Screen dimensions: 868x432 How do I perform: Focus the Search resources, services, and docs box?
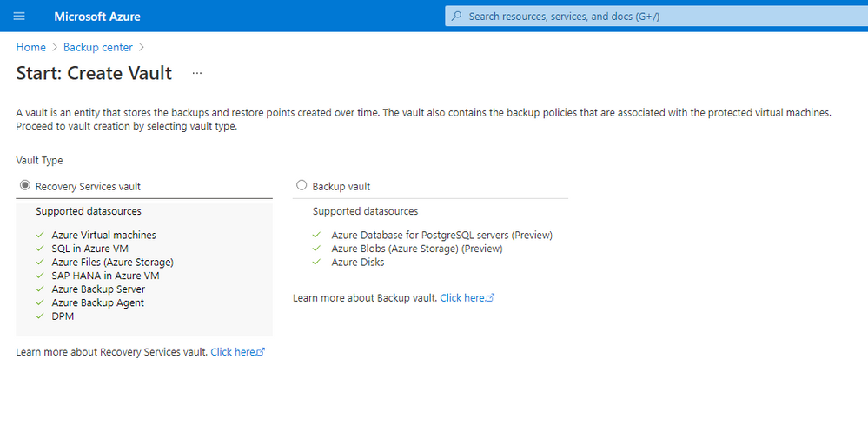[x=657, y=16]
